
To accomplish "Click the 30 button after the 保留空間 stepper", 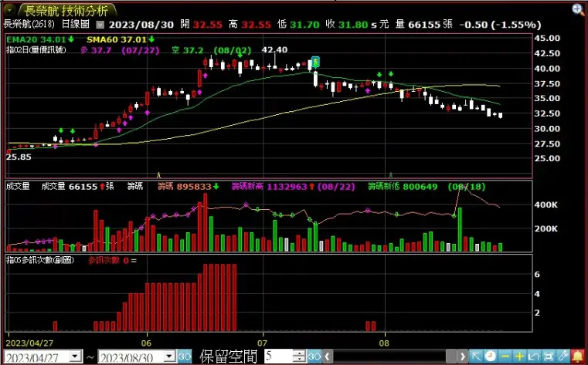I will [x=314, y=357].
